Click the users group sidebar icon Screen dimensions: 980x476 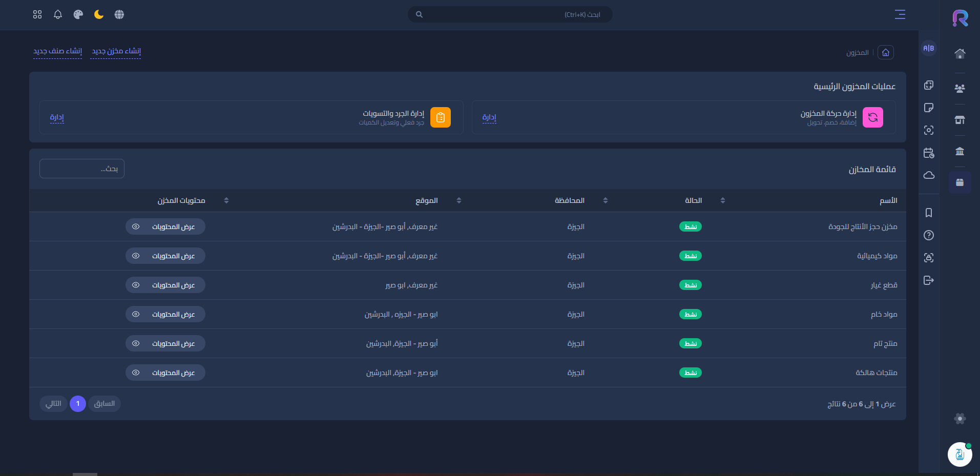960,88
